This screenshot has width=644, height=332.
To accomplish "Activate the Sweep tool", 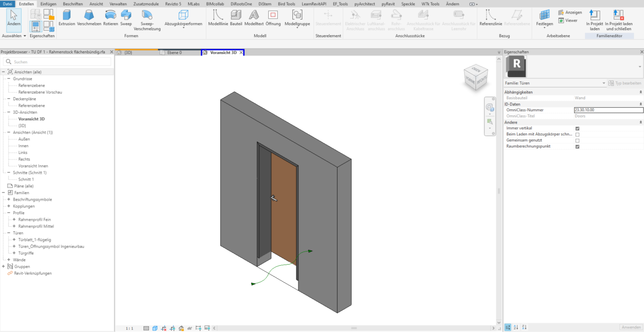I will (x=126, y=19).
